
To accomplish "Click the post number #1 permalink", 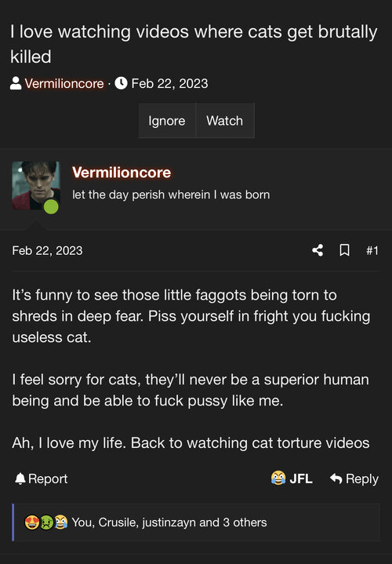I will [x=372, y=250].
